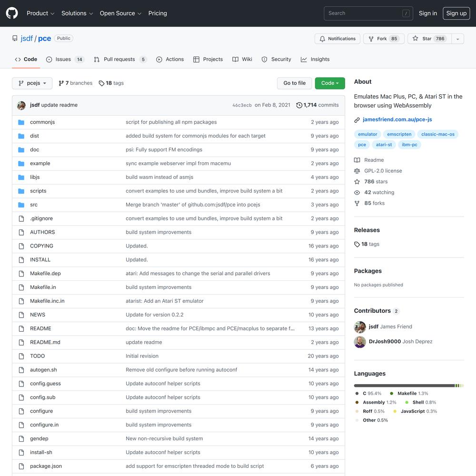
Task: Open the green Code dropdown
Action: pos(330,83)
